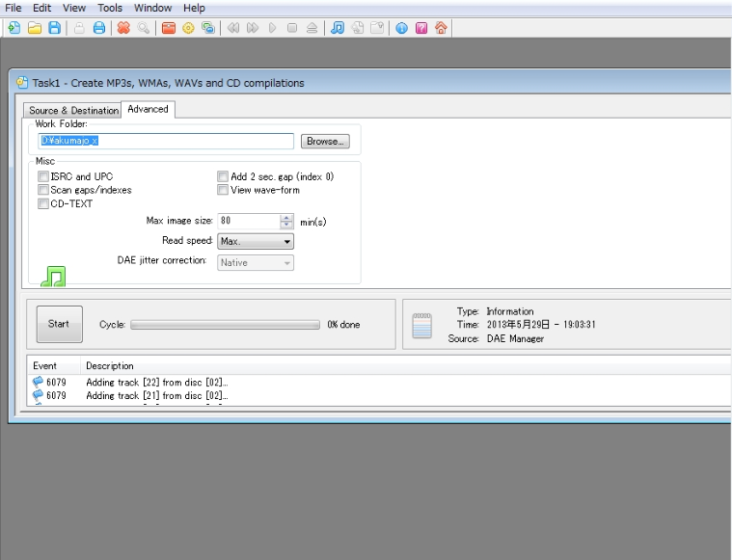The height and width of the screenshot is (560, 732).
Task: Click the 'DAE Manager' source value
Action: [515, 339]
